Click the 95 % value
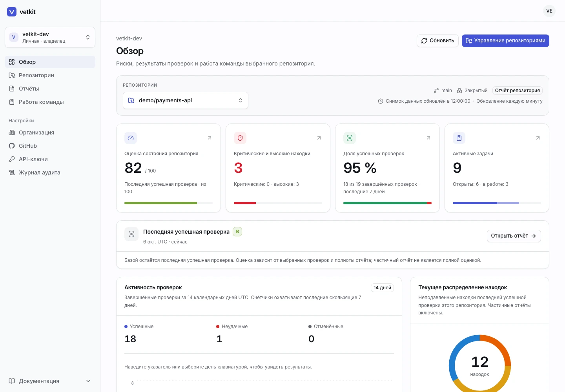Image resolution: width=565 pixels, height=392 pixels. pos(360,168)
